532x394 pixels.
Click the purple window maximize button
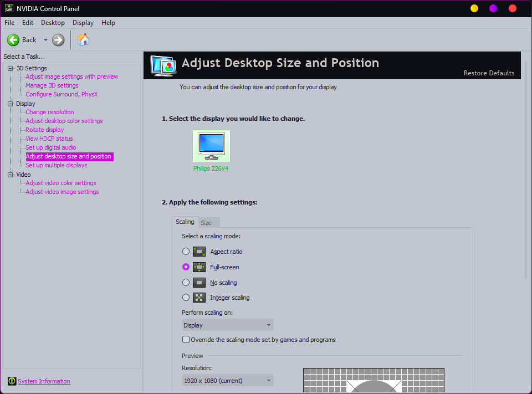tap(493, 8)
